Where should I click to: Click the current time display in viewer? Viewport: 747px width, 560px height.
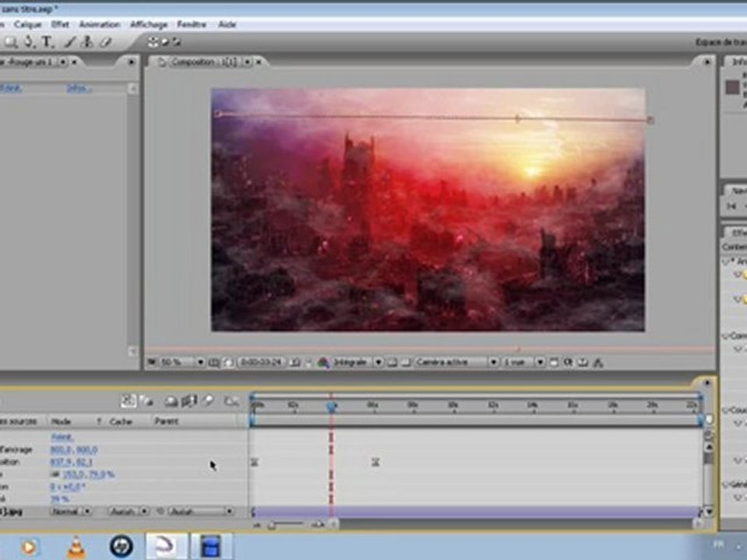pyautogui.click(x=261, y=362)
